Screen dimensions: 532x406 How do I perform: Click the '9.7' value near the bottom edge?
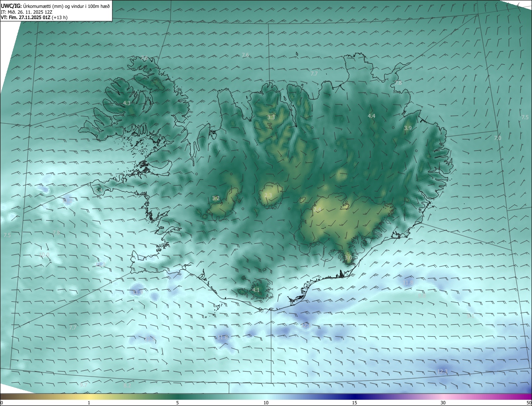(83, 385)
